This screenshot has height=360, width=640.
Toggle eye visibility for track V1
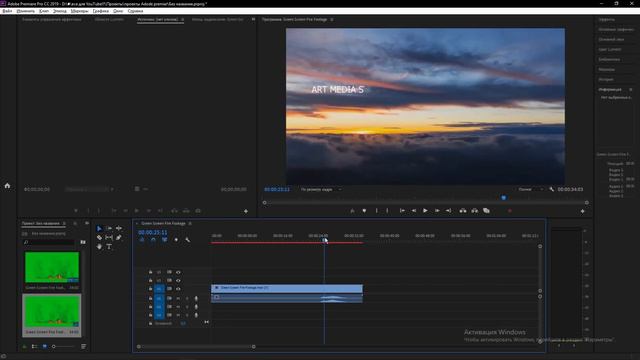[x=178, y=289]
